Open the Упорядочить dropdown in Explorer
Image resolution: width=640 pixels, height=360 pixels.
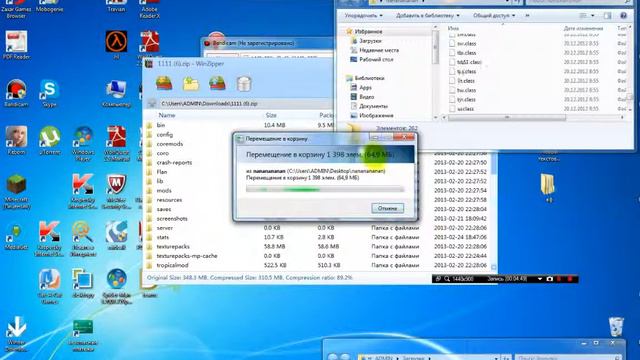(x=363, y=16)
